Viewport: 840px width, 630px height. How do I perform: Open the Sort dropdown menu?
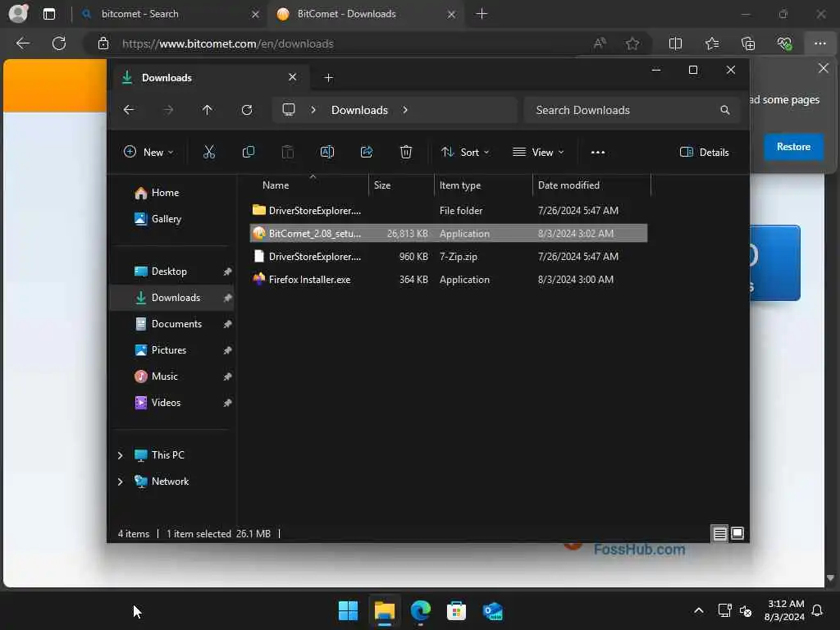[464, 152]
